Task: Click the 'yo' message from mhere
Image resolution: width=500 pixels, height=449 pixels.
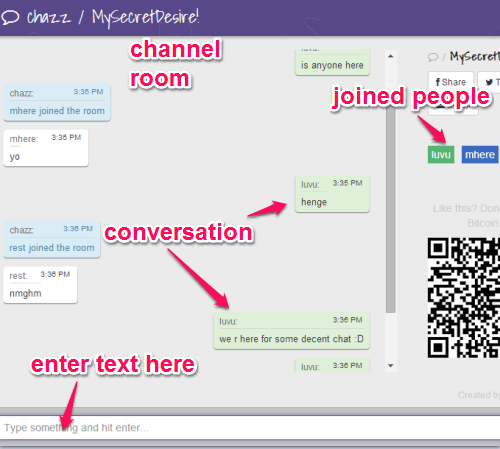Action: click(x=46, y=148)
